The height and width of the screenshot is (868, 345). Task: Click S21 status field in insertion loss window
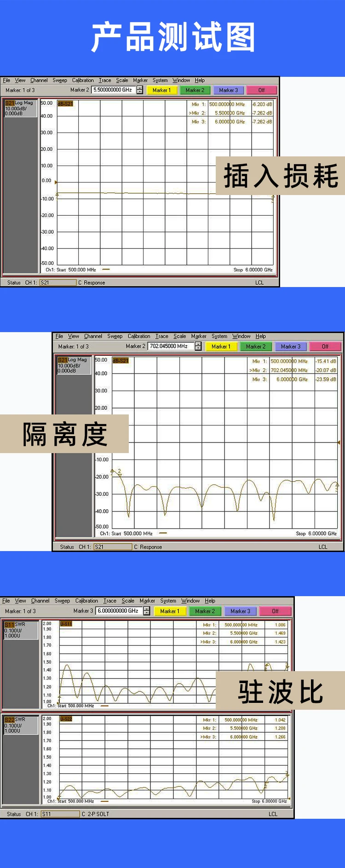[58, 282]
